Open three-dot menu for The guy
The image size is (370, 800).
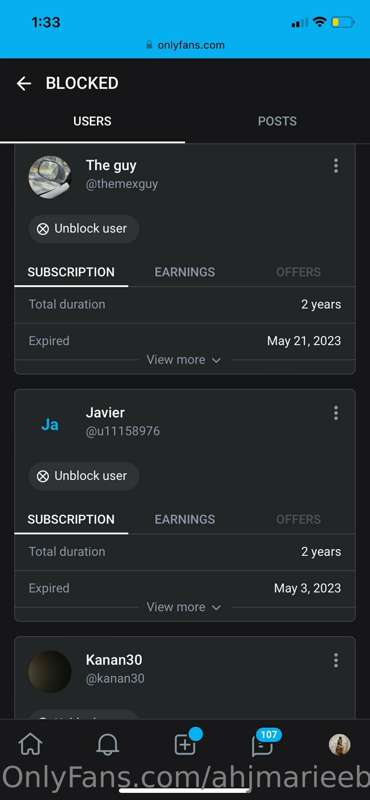click(x=335, y=166)
